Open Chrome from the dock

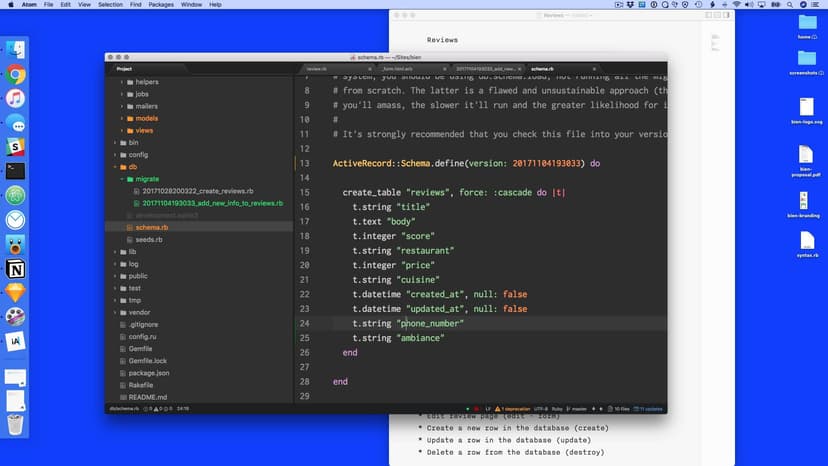15,74
